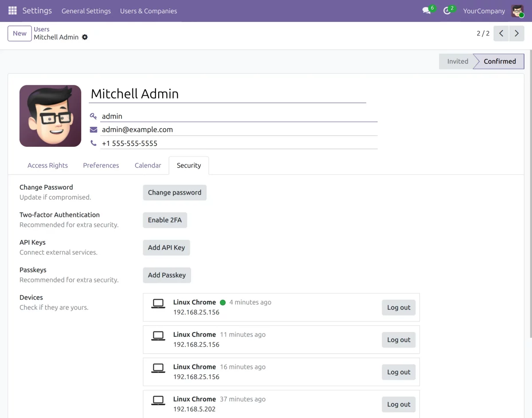Open the apps grid menu icon
532x418 pixels.
tap(12, 11)
